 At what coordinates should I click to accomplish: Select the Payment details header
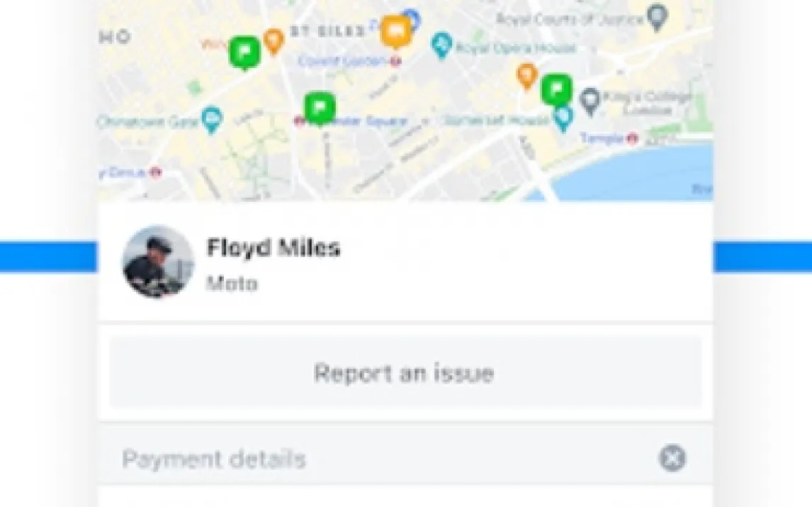(214, 459)
